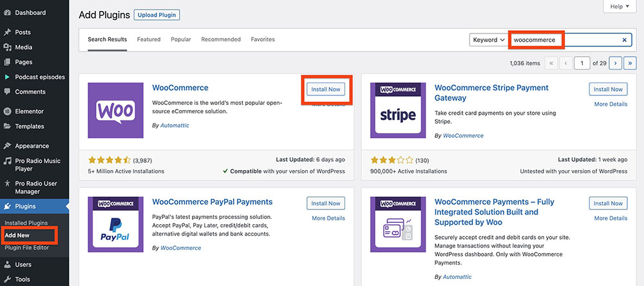Open WooCommerce Stripe Payment Gateway title link

click(491, 93)
